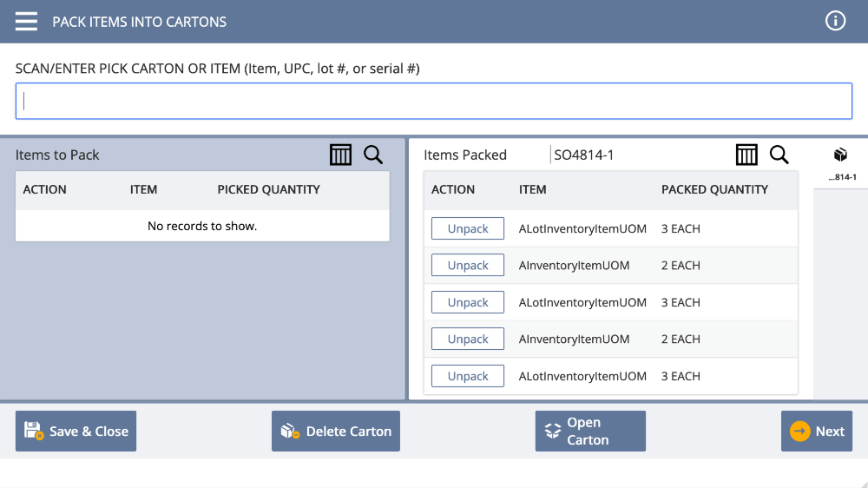
Task: Open column chooser in Items Packed
Action: [746, 155]
